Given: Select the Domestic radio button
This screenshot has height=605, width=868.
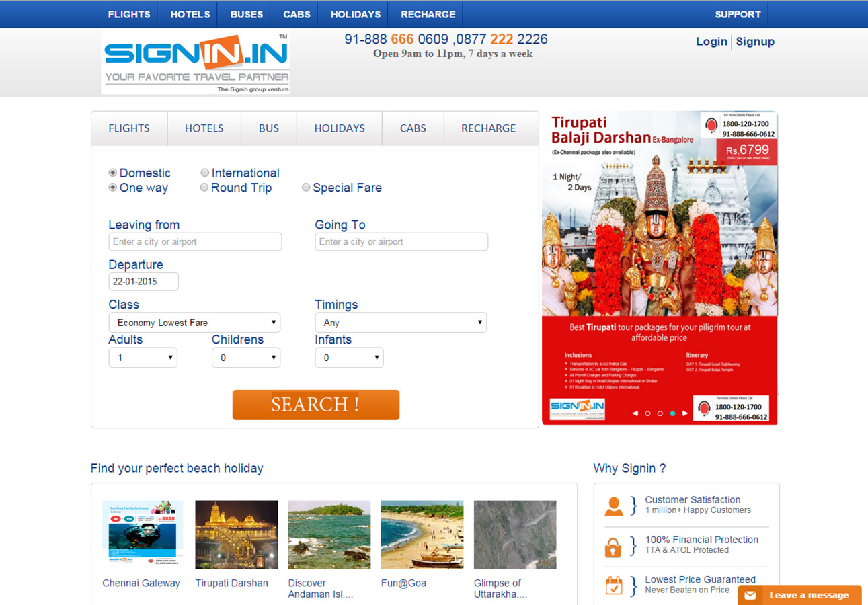Looking at the screenshot, I should pos(113,173).
